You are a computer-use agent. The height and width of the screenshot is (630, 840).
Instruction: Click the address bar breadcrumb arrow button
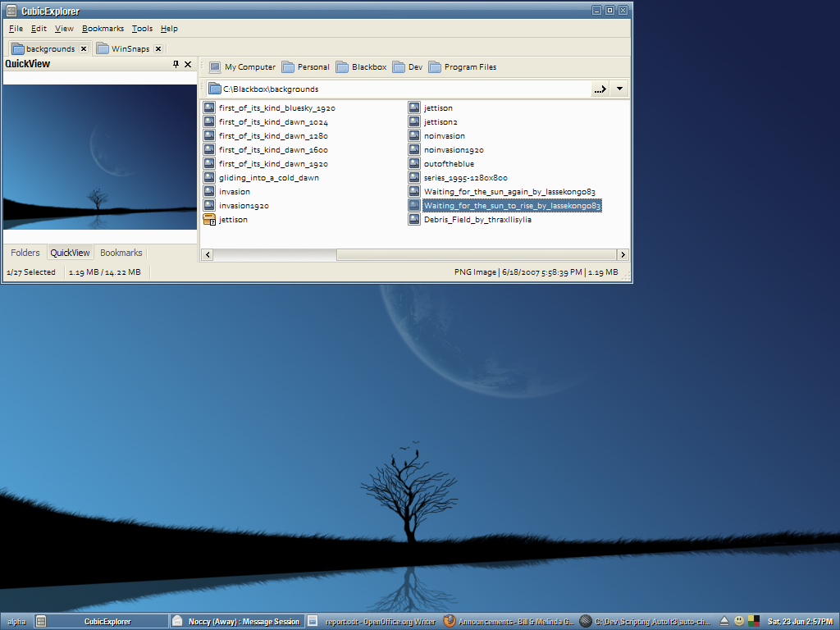pos(600,89)
